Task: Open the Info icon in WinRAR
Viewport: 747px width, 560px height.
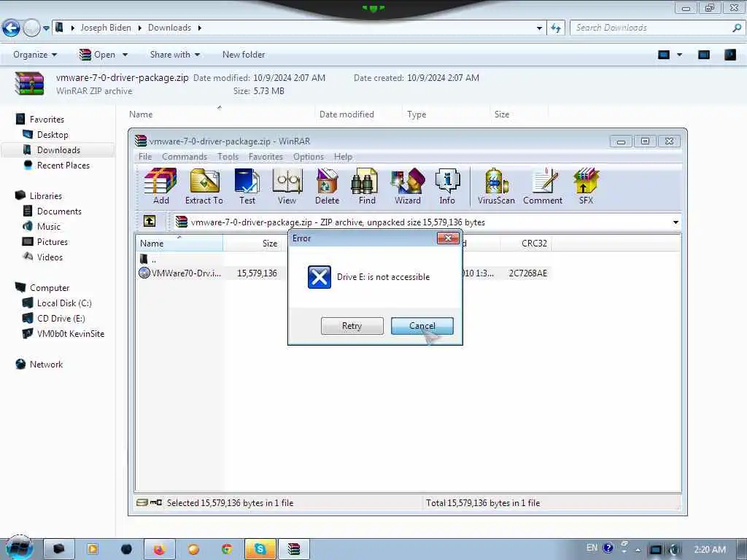Action: click(x=447, y=186)
